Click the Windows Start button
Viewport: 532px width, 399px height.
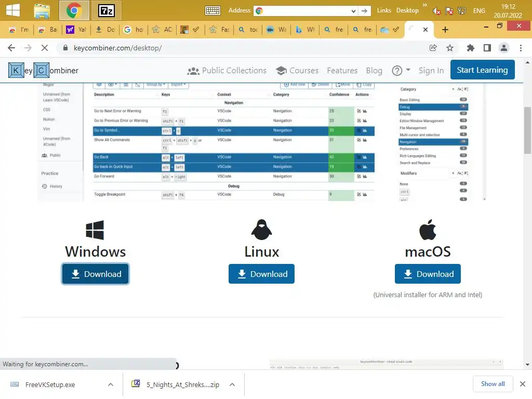click(13, 10)
